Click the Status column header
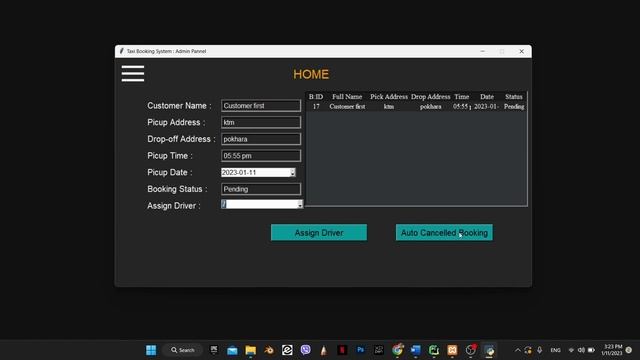This screenshot has width=640, height=360. coord(513,97)
